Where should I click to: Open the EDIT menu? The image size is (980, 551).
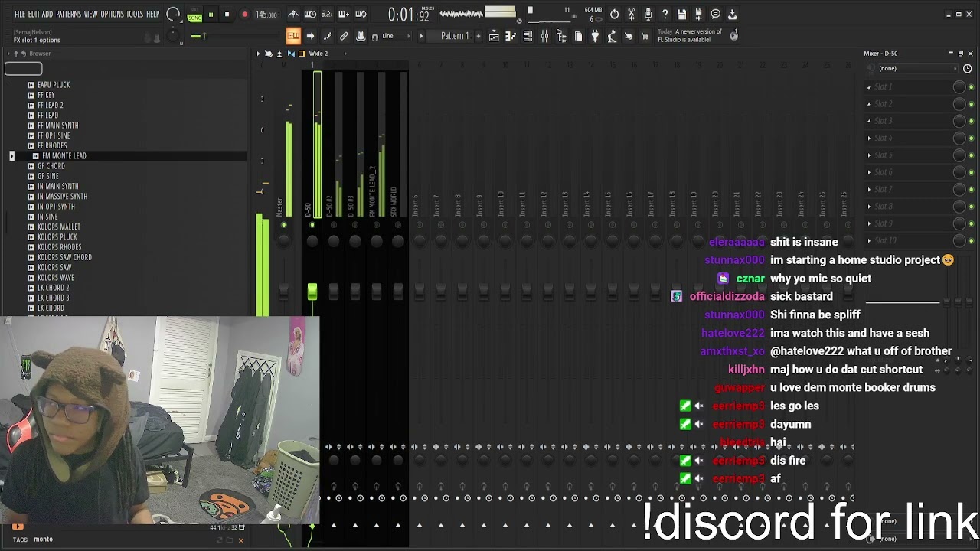(x=34, y=15)
